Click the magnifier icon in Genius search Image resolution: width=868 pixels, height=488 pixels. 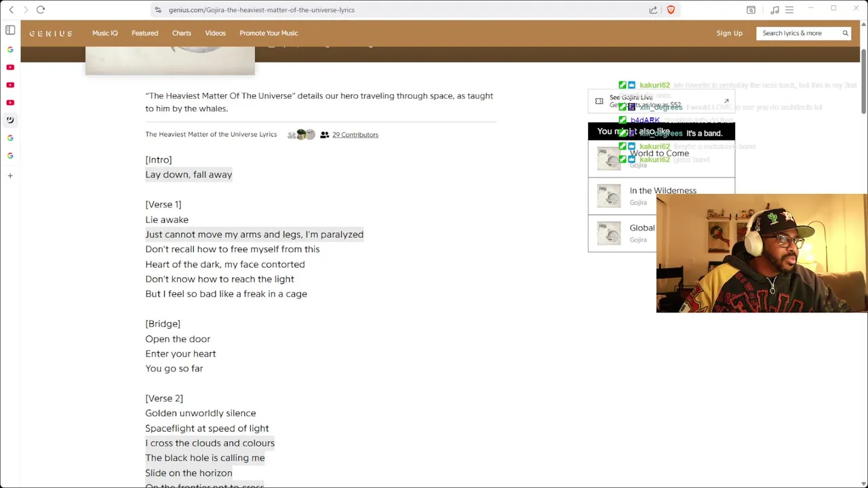pos(845,33)
